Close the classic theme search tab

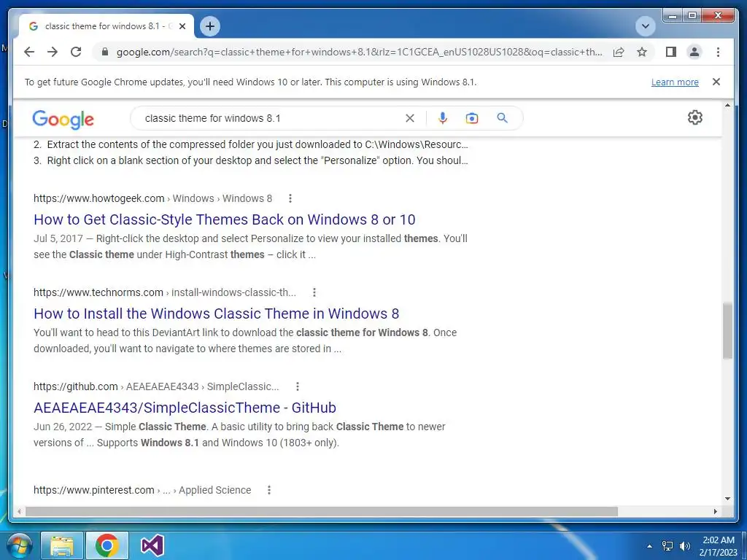coord(182,27)
